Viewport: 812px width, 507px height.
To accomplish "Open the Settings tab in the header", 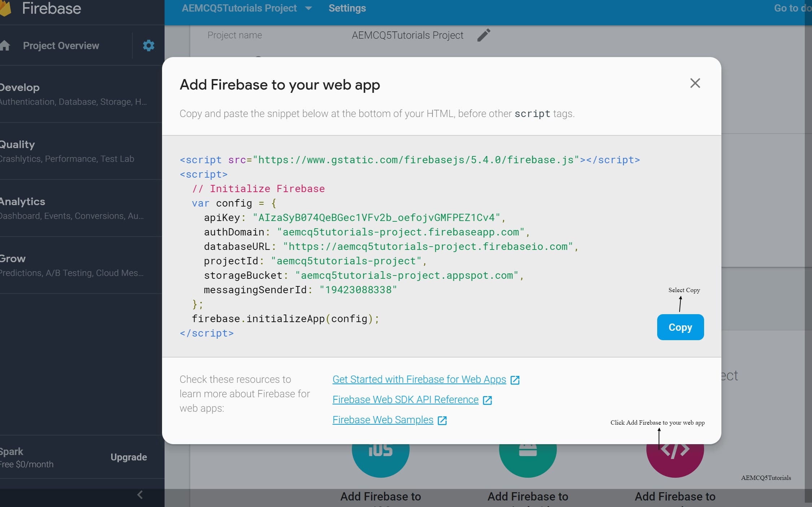I will click(x=347, y=8).
